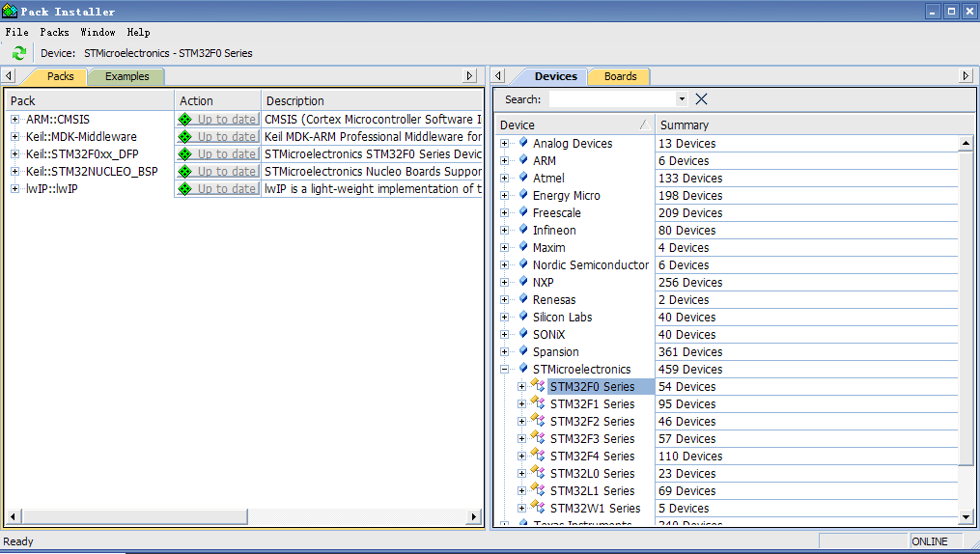Open the Packs menu
Viewport: 980px width, 554px height.
54,32
